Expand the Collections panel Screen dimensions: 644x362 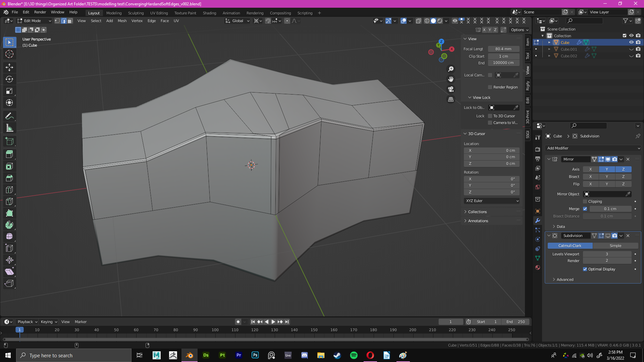(x=477, y=212)
